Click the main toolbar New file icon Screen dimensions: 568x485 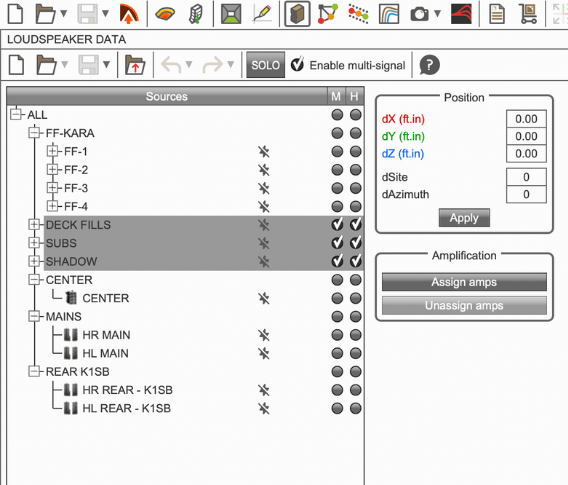[x=15, y=14]
